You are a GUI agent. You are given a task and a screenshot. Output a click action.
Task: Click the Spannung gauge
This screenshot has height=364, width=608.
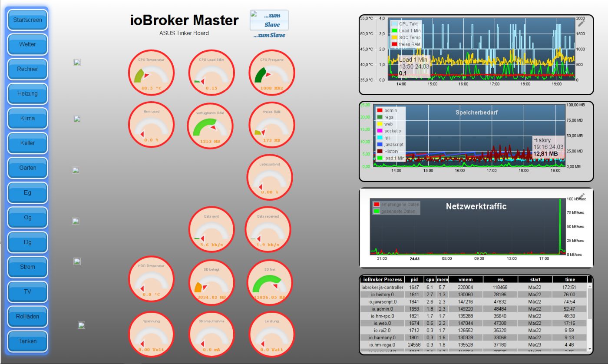point(151,334)
